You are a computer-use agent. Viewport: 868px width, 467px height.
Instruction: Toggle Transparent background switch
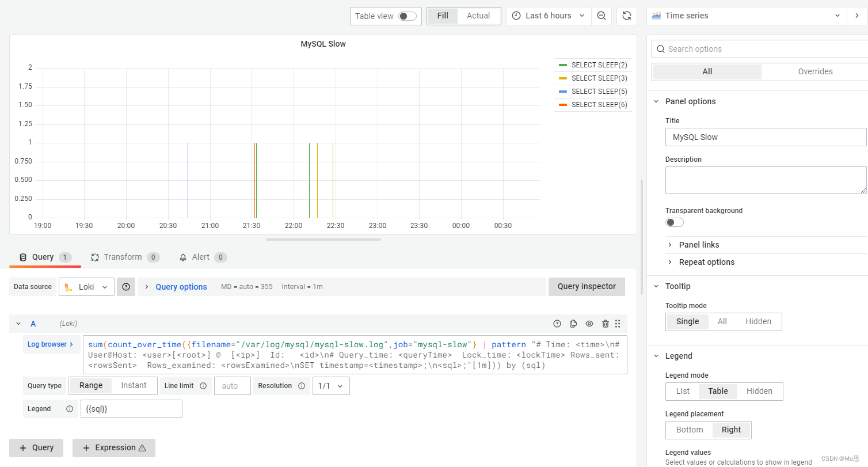675,222
